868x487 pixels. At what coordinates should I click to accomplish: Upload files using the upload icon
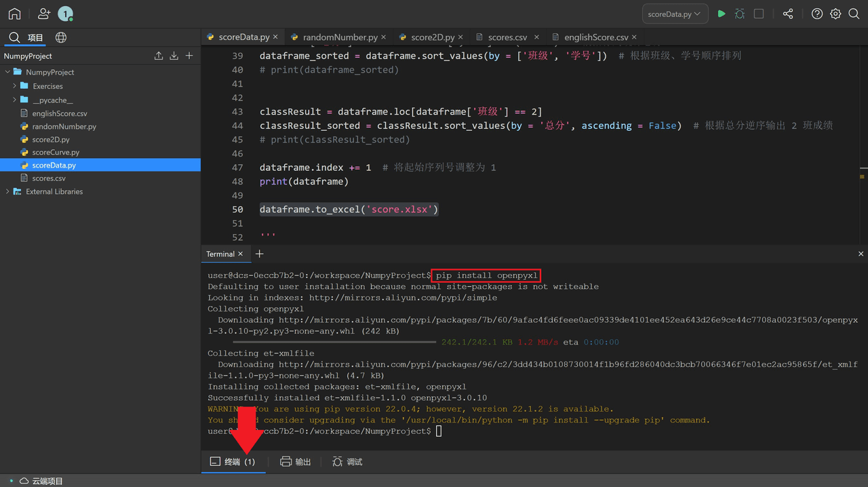point(159,56)
